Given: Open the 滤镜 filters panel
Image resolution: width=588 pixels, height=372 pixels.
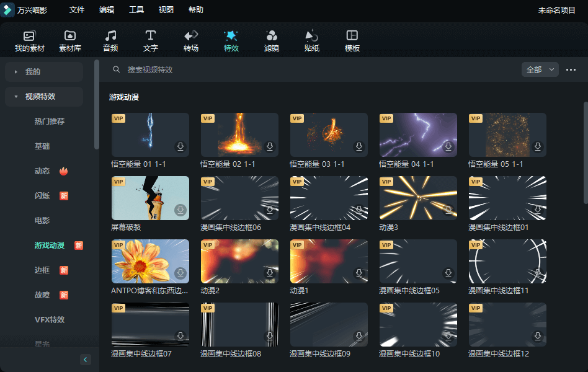Looking at the screenshot, I should coord(272,41).
